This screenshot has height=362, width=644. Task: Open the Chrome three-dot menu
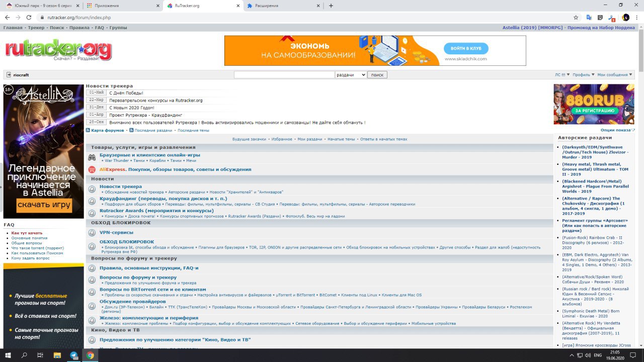tap(637, 17)
